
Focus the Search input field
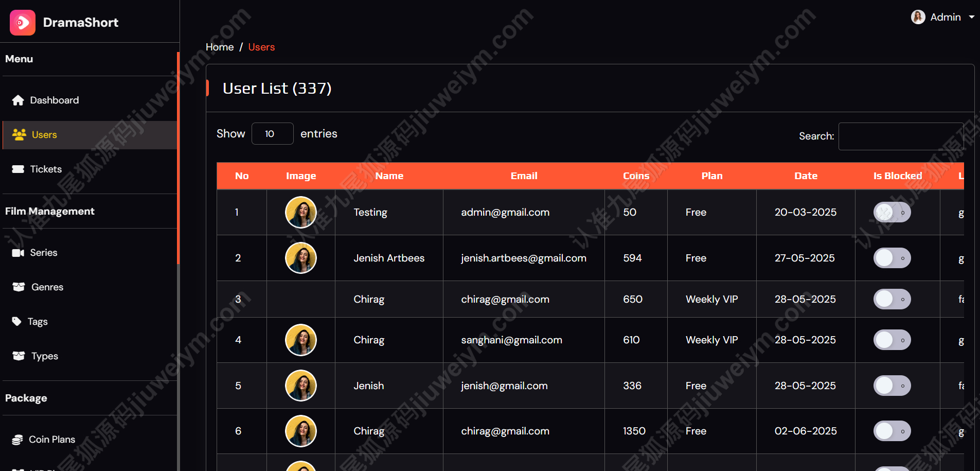click(901, 136)
